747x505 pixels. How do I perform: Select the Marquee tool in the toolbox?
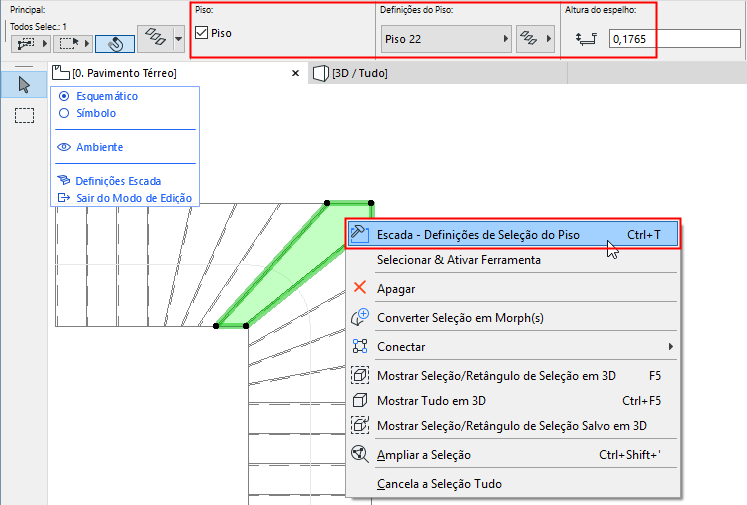[x=24, y=116]
